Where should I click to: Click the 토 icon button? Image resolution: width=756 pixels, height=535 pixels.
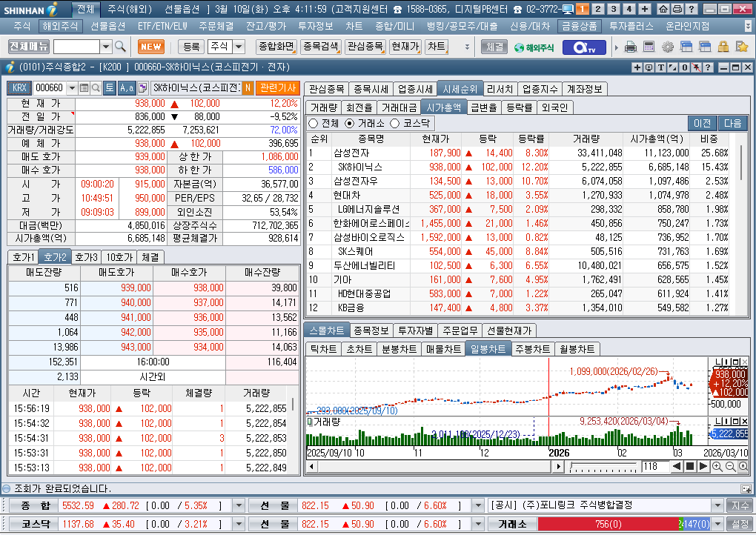click(110, 87)
